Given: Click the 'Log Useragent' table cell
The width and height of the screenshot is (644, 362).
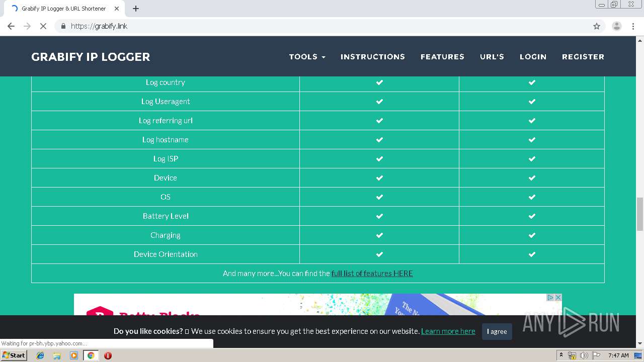Looking at the screenshot, I should tap(166, 102).
